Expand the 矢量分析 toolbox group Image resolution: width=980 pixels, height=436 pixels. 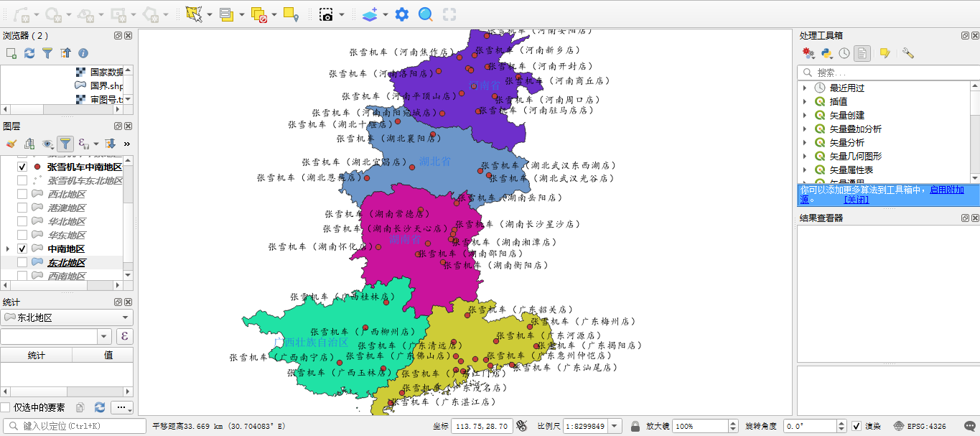click(805, 142)
